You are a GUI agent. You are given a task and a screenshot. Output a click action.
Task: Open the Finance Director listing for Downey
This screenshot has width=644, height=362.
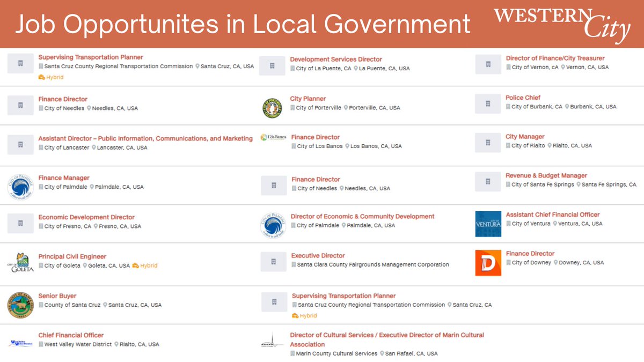[x=530, y=254]
